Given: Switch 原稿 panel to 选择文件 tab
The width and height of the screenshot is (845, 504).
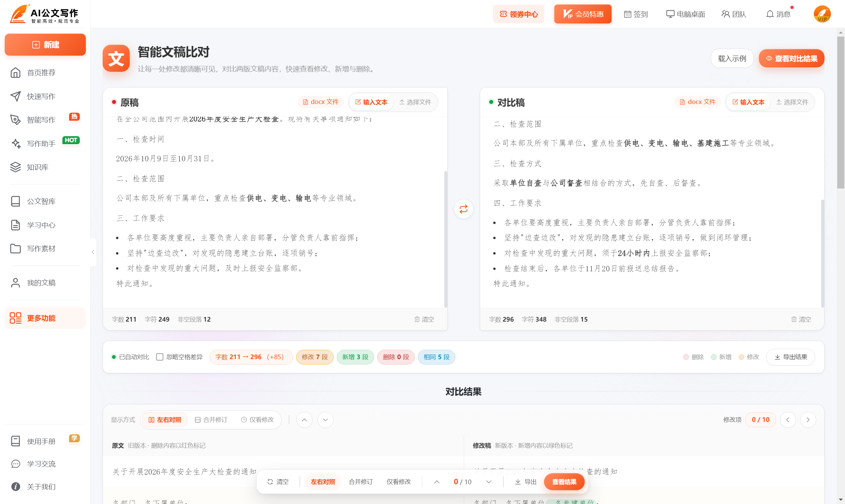Looking at the screenshot, I should (415, 102).
